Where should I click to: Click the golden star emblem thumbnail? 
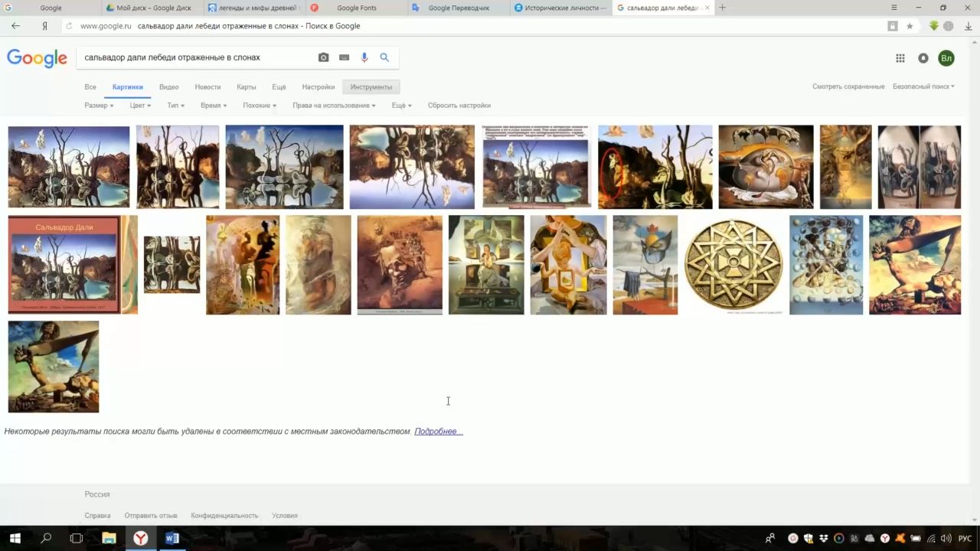click(x=733, y=265)
